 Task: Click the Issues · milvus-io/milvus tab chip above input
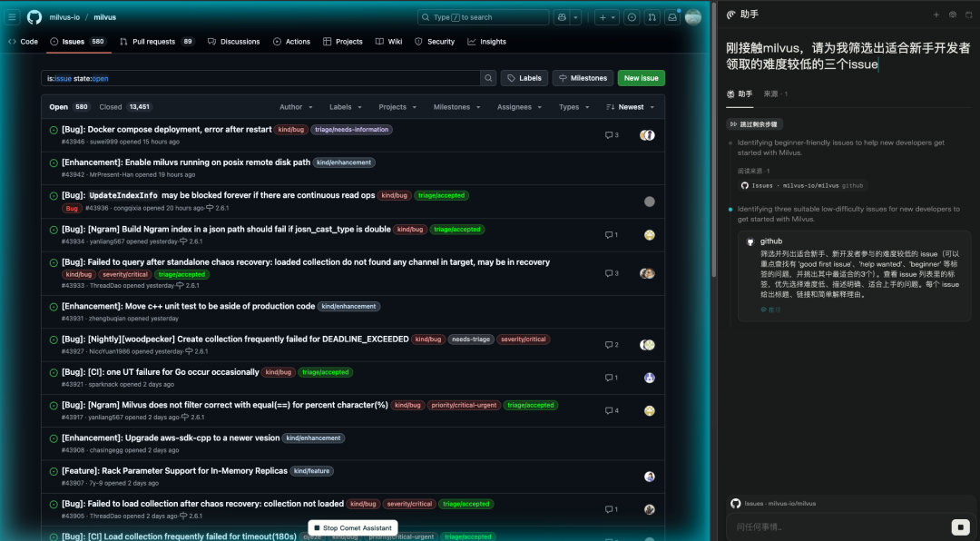pos(773,504)
